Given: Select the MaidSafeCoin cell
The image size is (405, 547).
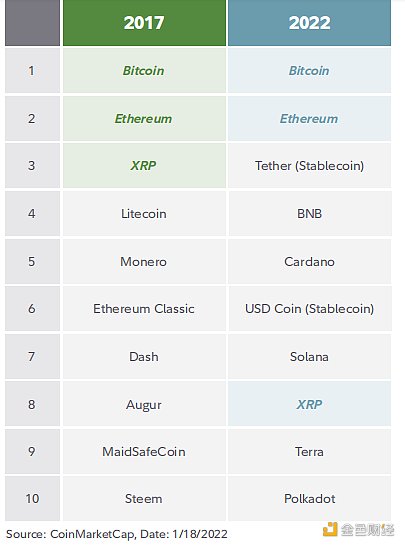Looking at the screenshot, I should point(144,452).
